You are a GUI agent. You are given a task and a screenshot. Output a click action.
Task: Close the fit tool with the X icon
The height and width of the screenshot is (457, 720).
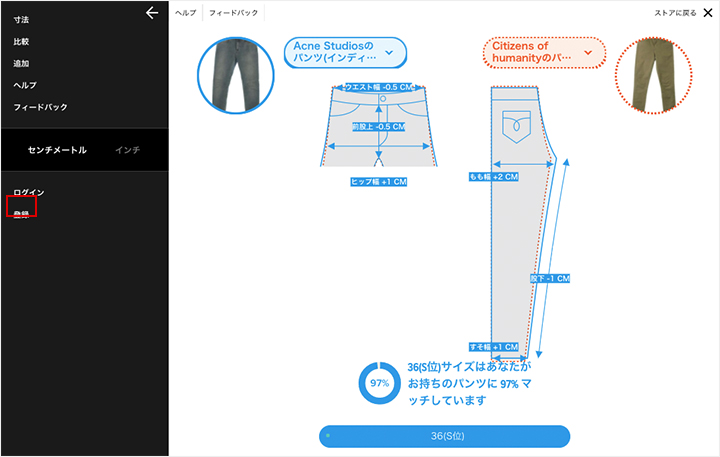coord(708,13)
